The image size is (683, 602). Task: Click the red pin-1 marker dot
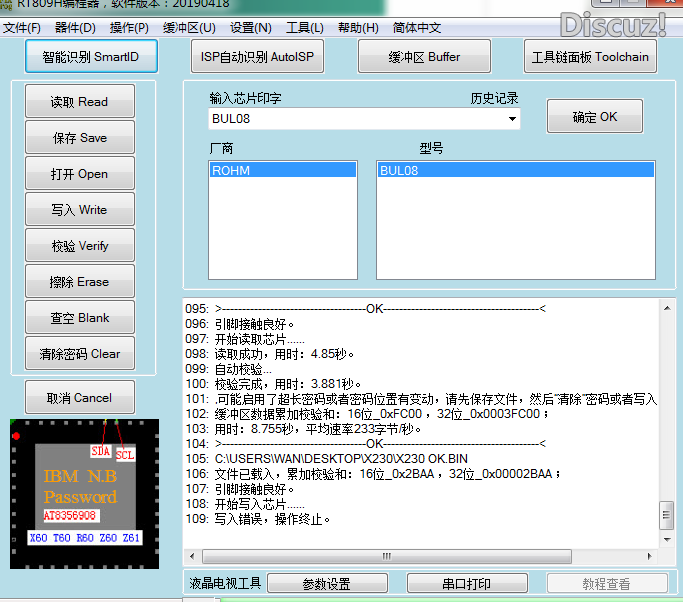click(16, 436)
